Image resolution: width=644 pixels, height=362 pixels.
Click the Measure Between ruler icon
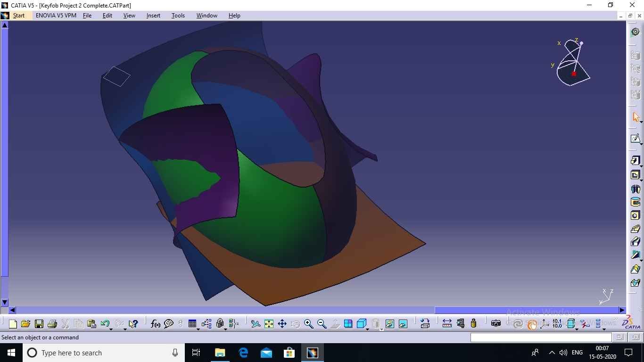[x=447, y=324]
